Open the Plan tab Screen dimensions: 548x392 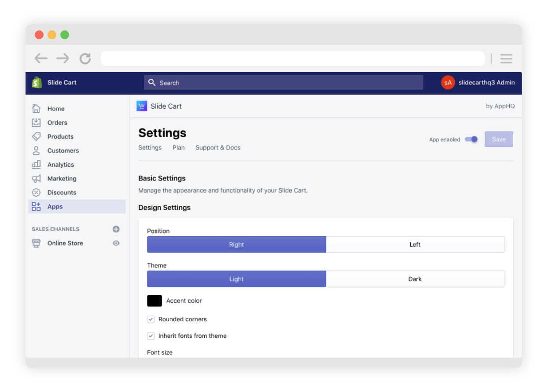click(179, 147)
